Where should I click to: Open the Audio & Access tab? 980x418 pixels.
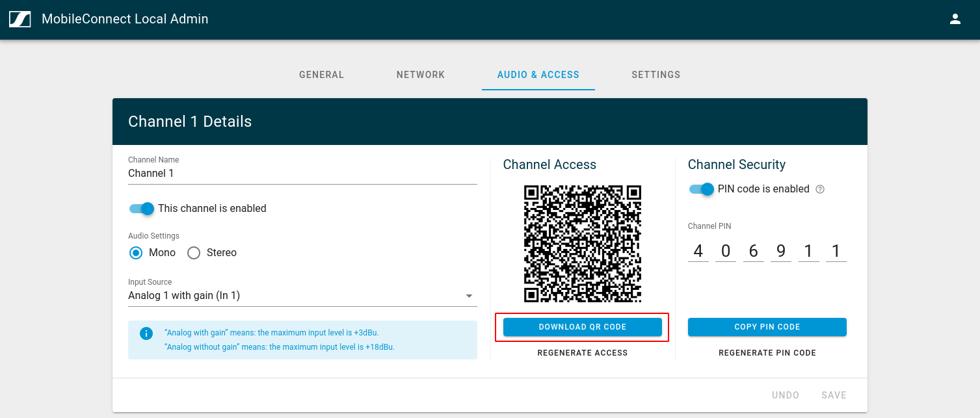538,75
